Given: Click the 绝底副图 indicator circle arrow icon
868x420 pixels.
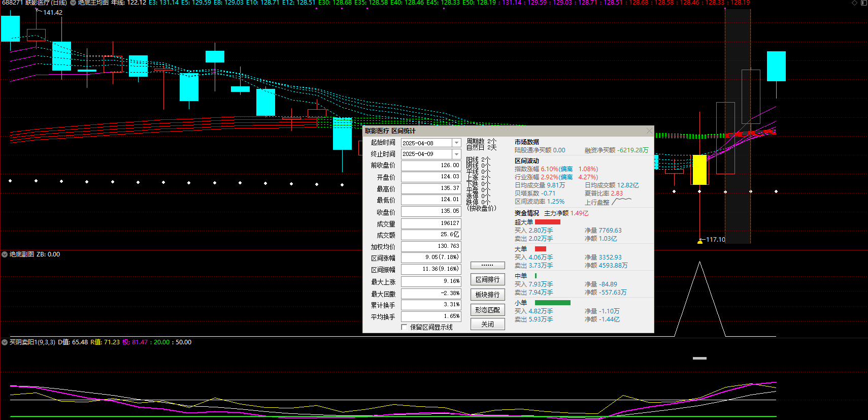Looking at the screenshot, I should (x=5, y=254).
